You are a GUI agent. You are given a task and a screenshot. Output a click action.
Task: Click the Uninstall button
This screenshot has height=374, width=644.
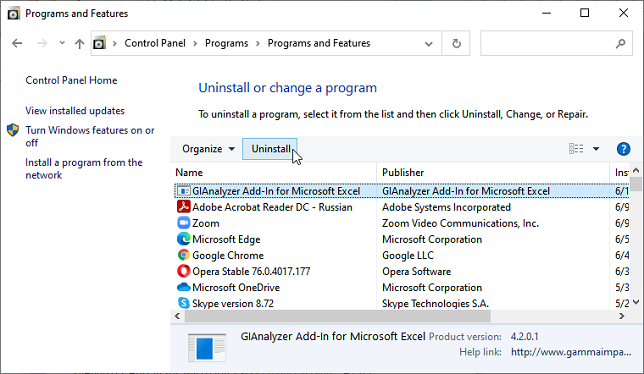pyautogui.click(x=270, y=149)
